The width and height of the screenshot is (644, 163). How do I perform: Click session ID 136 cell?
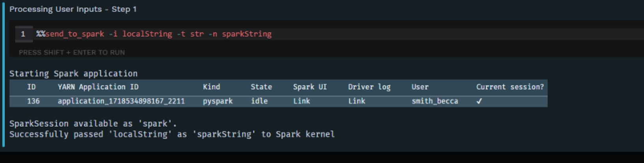click(x=33, y=101)
